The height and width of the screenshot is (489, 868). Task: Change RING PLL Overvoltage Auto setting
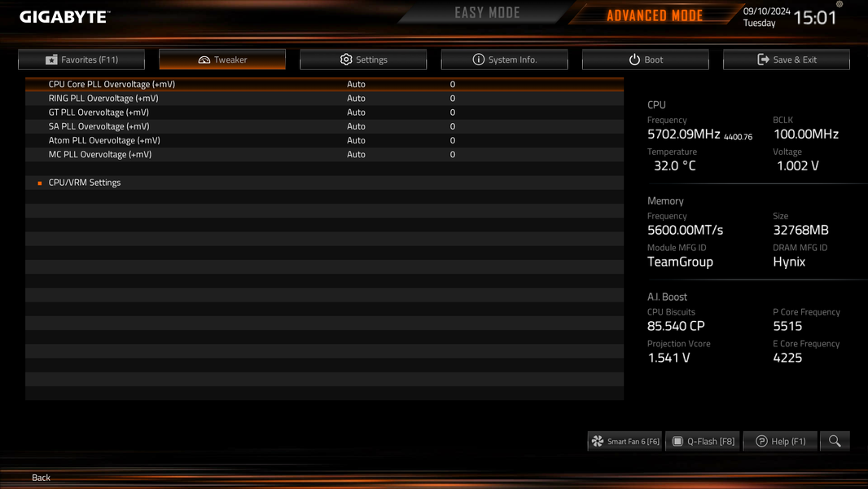point(356,98)
